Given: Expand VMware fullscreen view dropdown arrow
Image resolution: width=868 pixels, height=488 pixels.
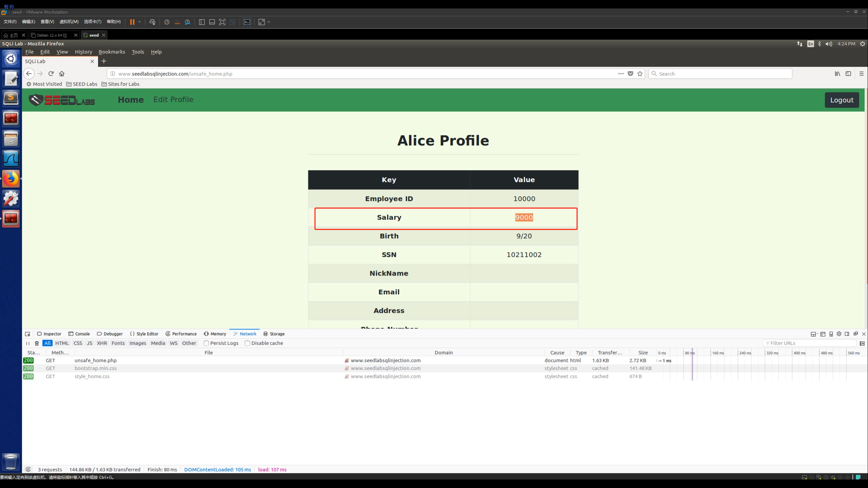Looking at the screenshot, I should 269,22.
